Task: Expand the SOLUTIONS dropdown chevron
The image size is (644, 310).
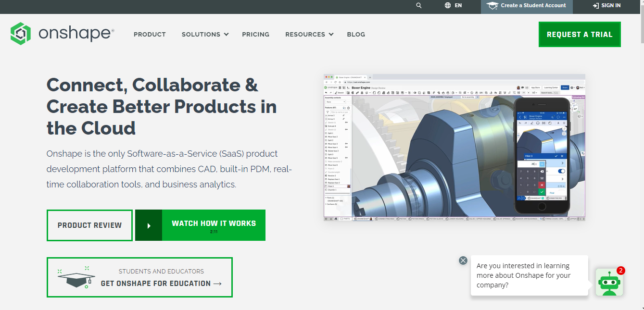Action: click(227, 35)
